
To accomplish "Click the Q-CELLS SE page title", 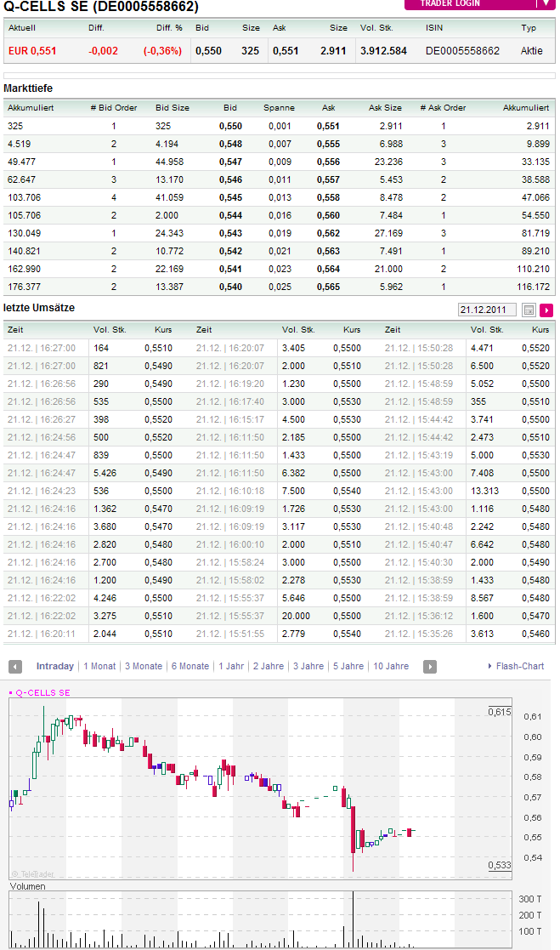I will click(101, 7).
